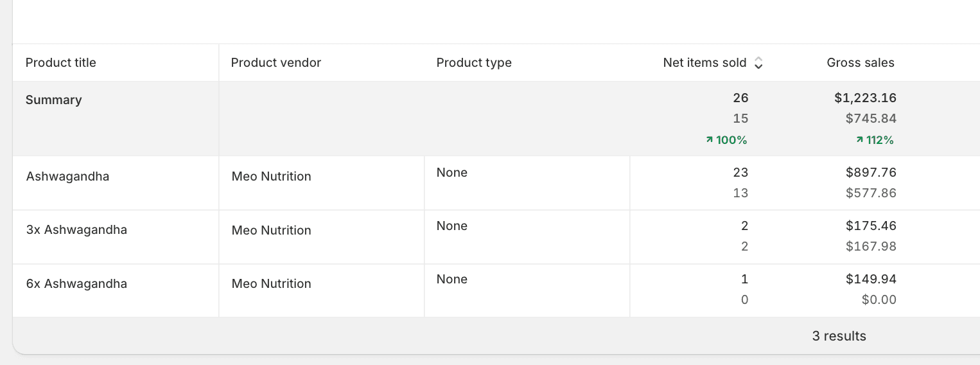
Task: Click Meo Nutrition vendor in 3x Ashwagandha row
Action: 272,230
